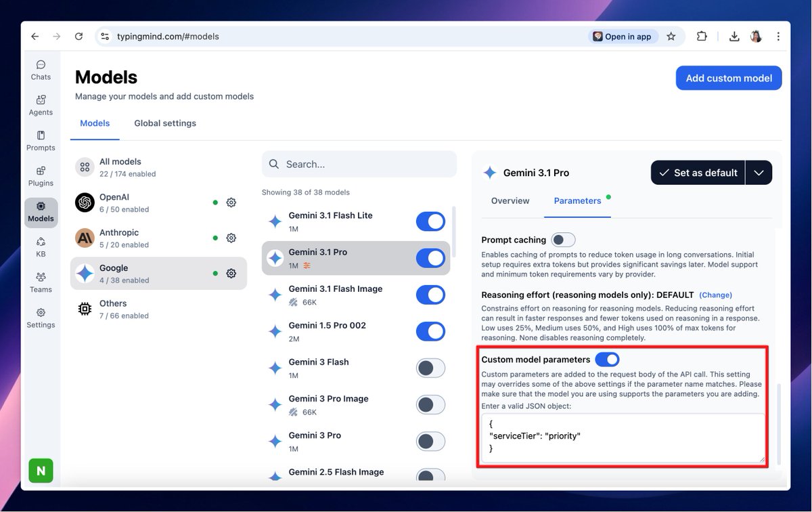Viewport: 812px width, 512px height.
Task: Select Models in the sidebar
Action: coord(41,212)
